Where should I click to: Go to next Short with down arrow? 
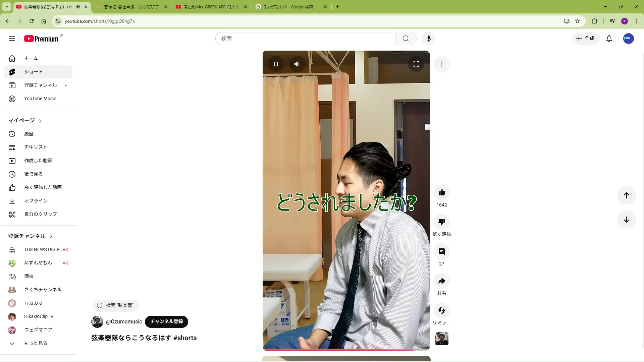pyautogui.click(x=626, y=220)
